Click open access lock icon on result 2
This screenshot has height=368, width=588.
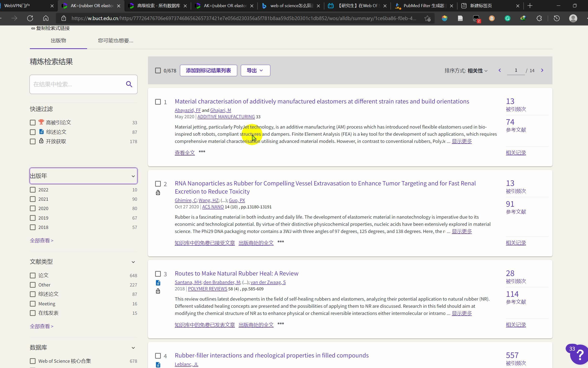[x=158, y=193]
